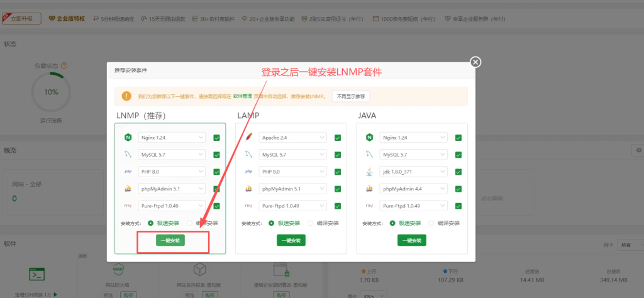
Task: Open the phpMyAdmin 5.1 dropdown in LNMP
Action: [172, 189]
